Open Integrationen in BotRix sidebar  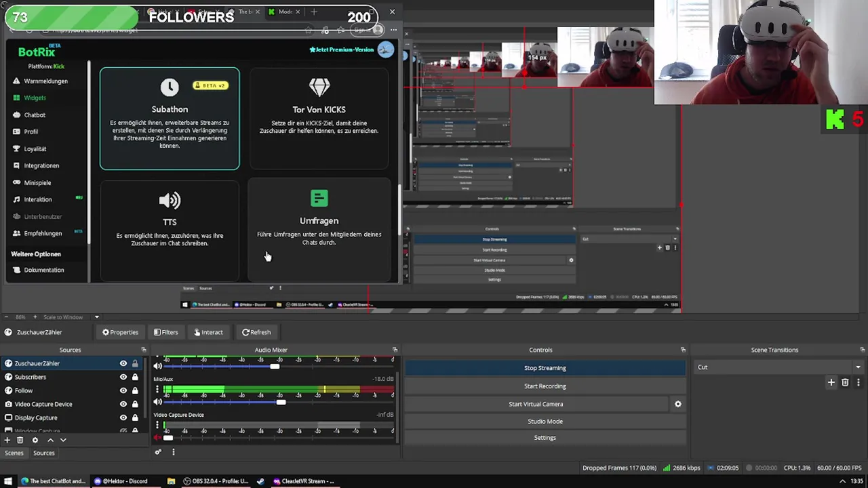point(41,165)
